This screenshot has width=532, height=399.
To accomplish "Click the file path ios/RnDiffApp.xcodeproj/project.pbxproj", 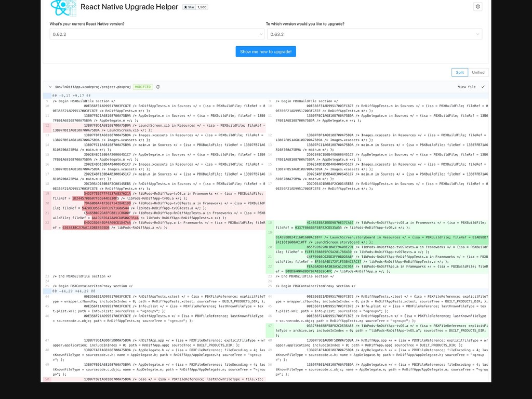I will [92, 87].
